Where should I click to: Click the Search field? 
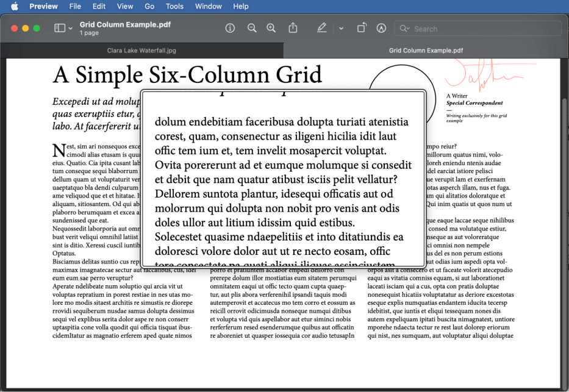478,28
